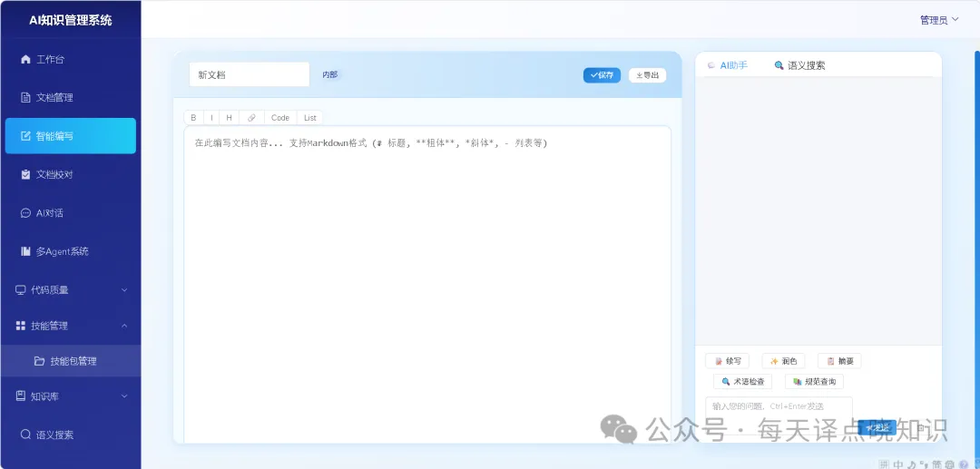Click the 语义搜索 magnifier icon in sidebar
This screenshot has height=469, width=980.
click(25, 434)
